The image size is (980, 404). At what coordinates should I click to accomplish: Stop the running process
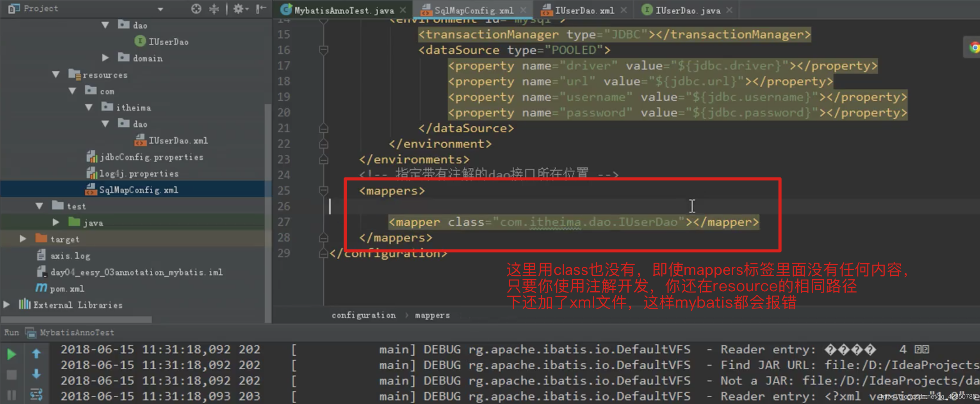(12, 375)
